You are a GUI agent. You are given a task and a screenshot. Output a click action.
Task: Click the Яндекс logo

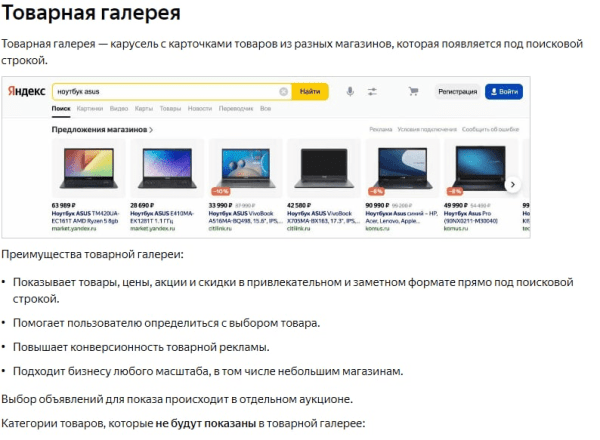pos(26,91)
